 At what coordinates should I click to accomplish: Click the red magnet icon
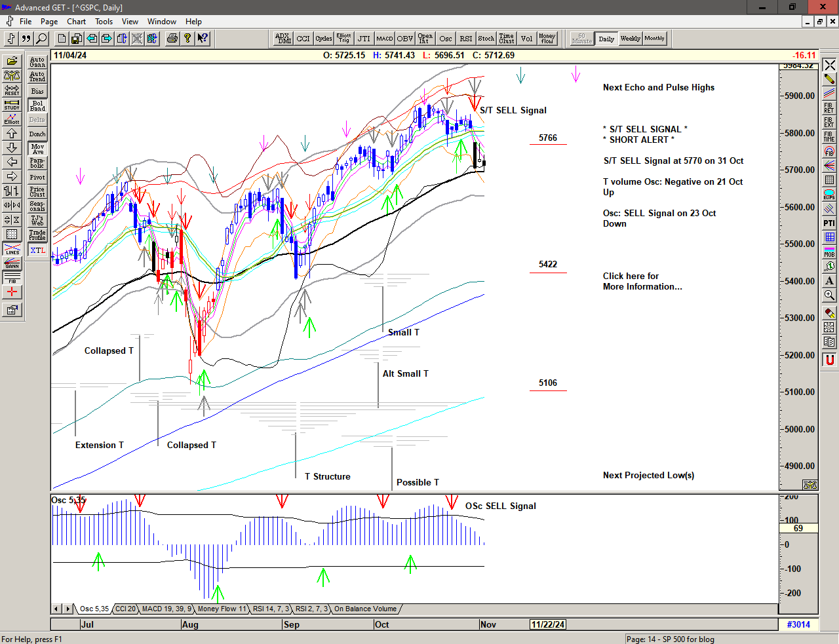pos(829,360)
